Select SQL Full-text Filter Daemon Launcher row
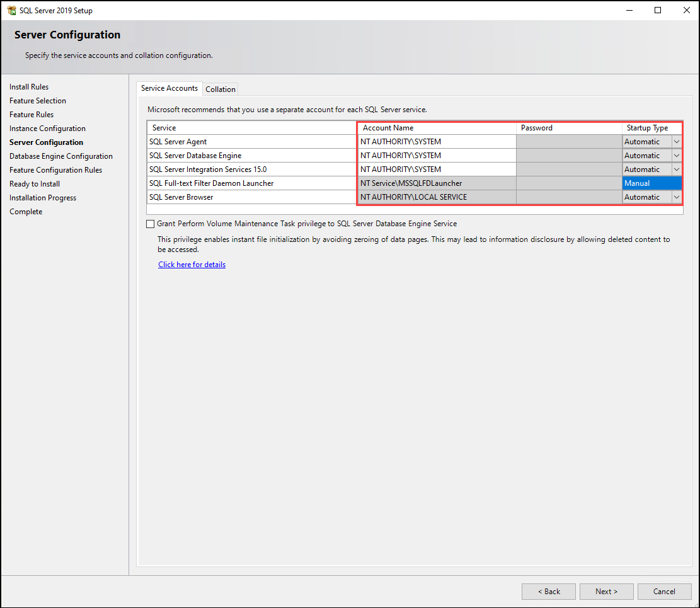This screenshot has width=700, height=608. pyautogui.click(x=252, y=183)
